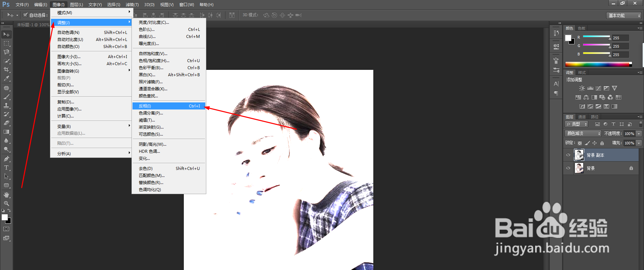Select the Lasso tool
This screenshot has height=270, width=644.
[6, 52]
